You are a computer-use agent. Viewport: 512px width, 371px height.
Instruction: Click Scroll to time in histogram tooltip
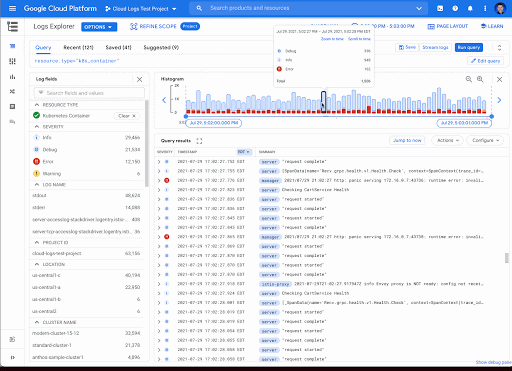(359, 39)
